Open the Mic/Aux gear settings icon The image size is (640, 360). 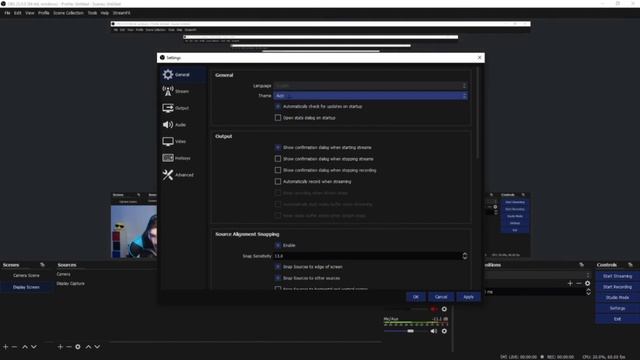pos(444,331)
